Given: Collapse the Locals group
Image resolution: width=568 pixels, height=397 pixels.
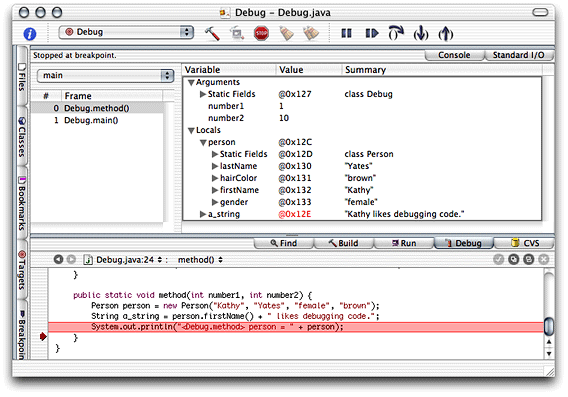Looking at the screenshot, I should coord(191,130).
